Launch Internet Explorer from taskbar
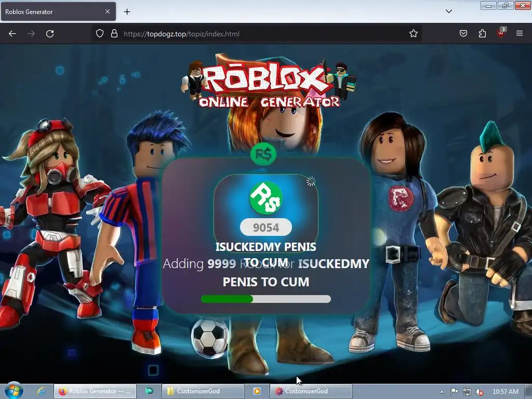The height and width of the screenshot is (399, 532). pos(41,391)
